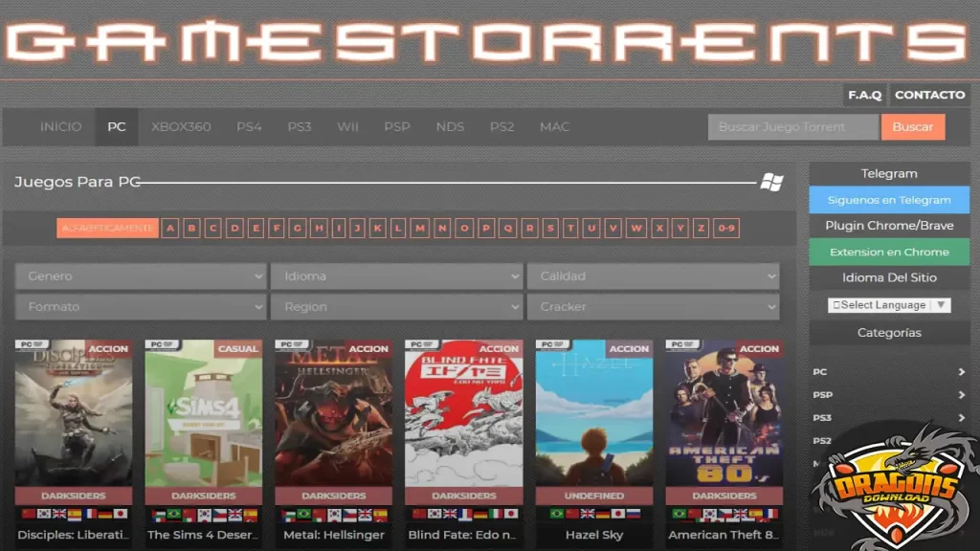
Task: Click the Buscar Juego Torrent search field
Action: 792,126
